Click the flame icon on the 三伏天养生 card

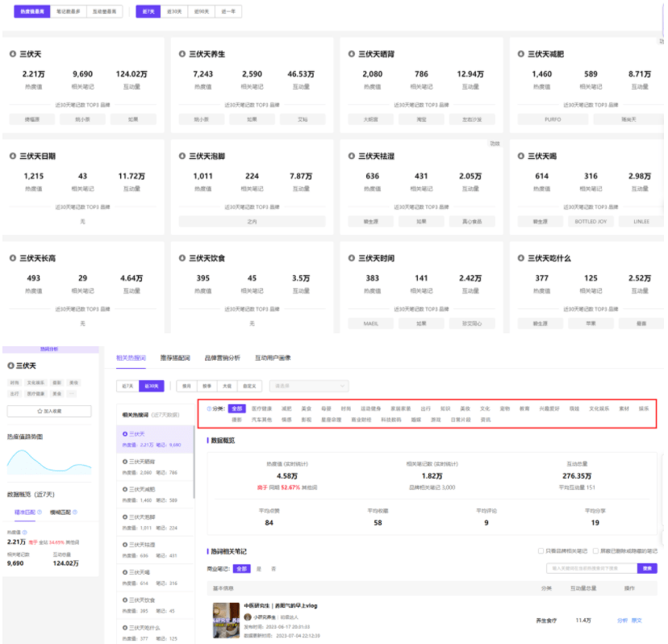click(182, 54)
